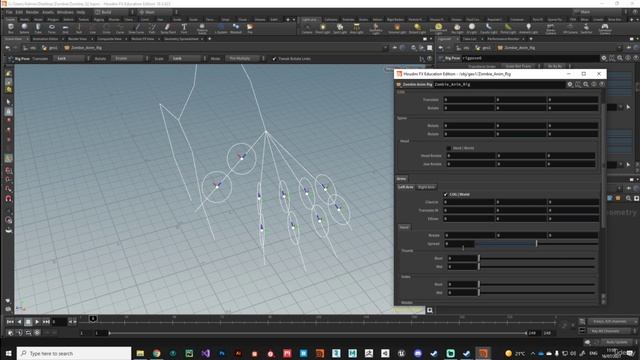This screenshot has height=360, width=640.
Task: Click the stop button on timeline
Action: [28, 322]
